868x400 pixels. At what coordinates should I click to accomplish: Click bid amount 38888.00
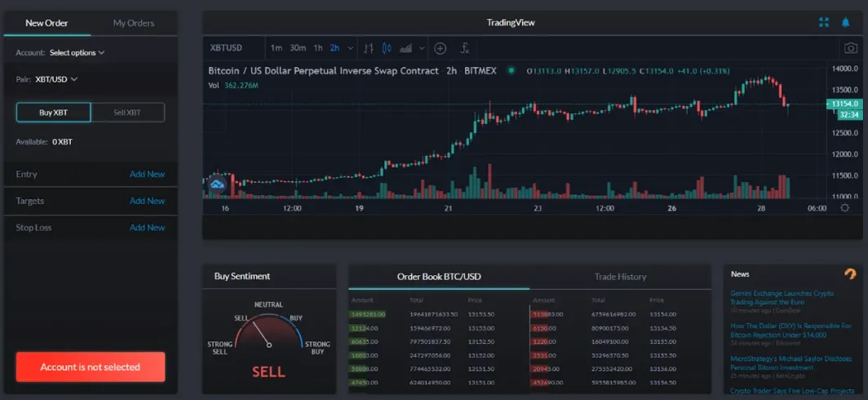click(x=364, y=368)
